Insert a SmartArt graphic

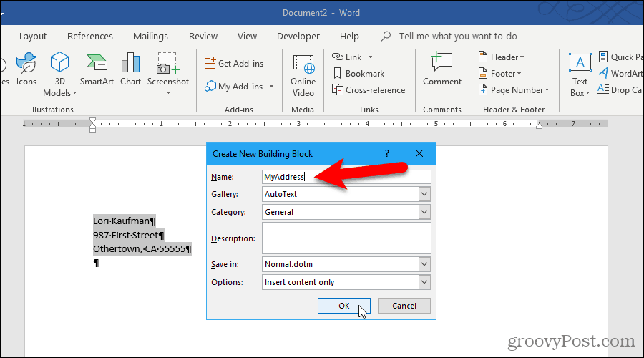[x=97, y=69]
